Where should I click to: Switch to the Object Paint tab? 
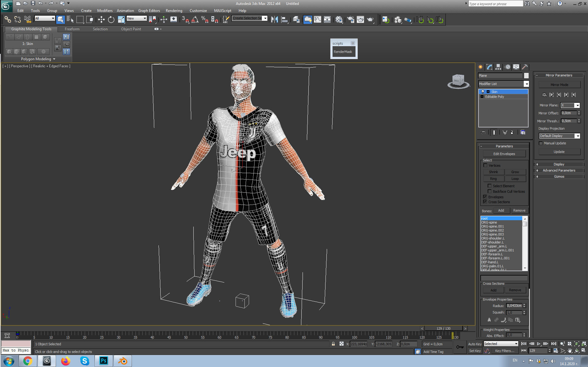click(131, 29)
